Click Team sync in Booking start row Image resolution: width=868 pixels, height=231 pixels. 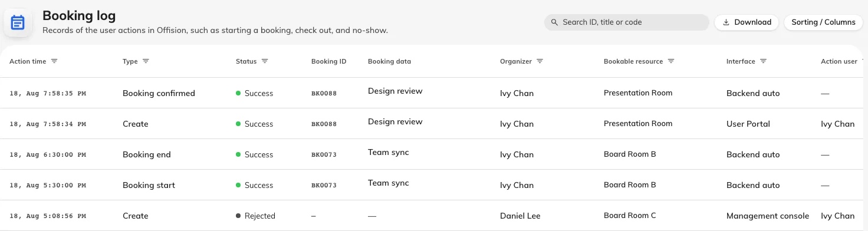pyautogui.click(x=389, y=183)
